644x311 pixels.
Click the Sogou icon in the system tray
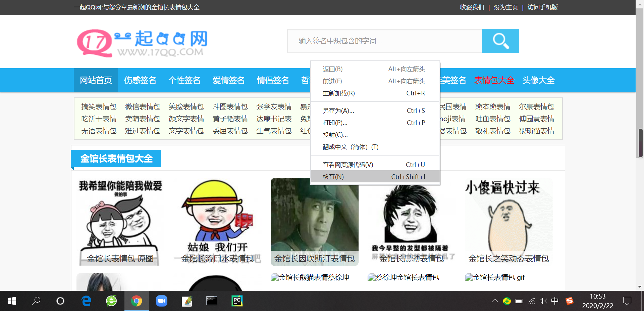tap(570, 301)
